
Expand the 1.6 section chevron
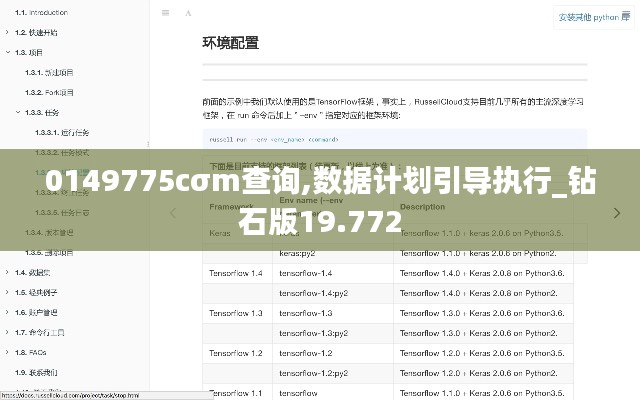pyautogui.click(x=7, y=312)
